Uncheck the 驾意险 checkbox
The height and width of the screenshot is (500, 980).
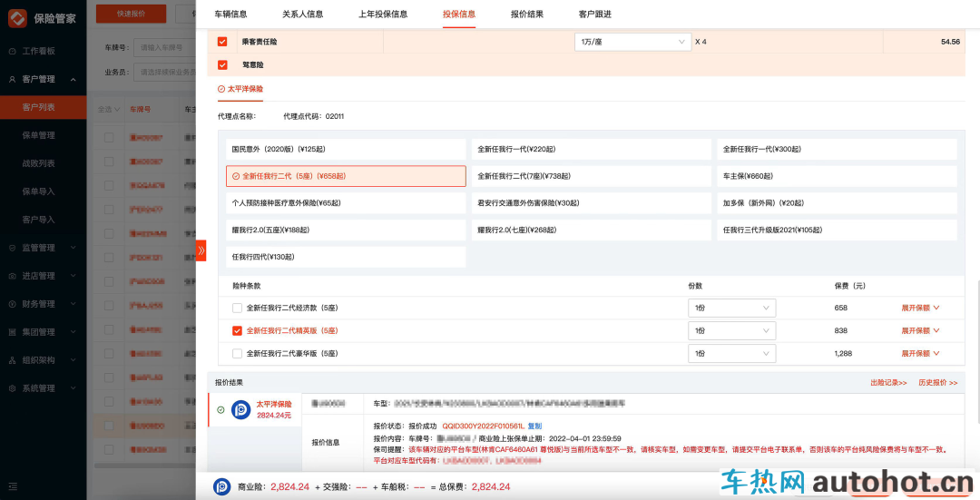point(222,64)
